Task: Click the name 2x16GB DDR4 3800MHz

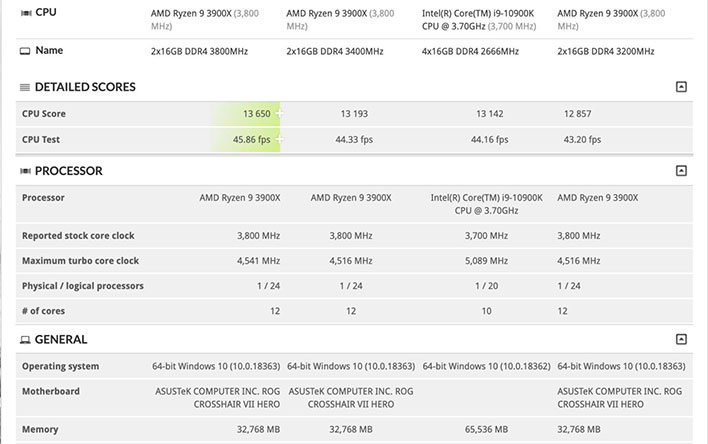Action: point(199,51)
